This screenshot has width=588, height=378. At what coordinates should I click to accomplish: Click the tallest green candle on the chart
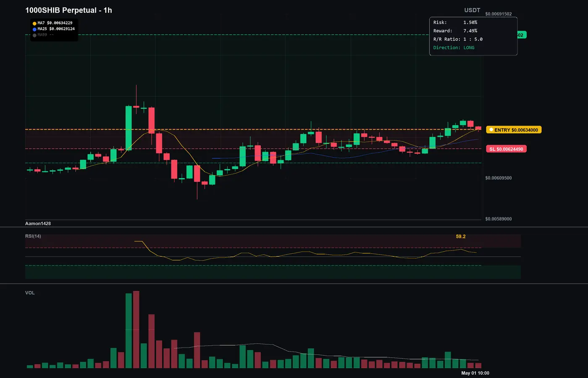[129, 128]
